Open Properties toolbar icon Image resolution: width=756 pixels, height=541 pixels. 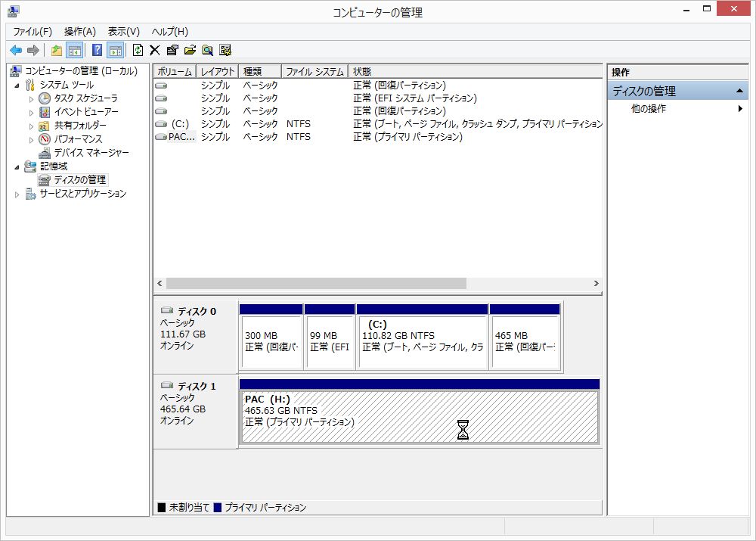click(x=172, y=50)
